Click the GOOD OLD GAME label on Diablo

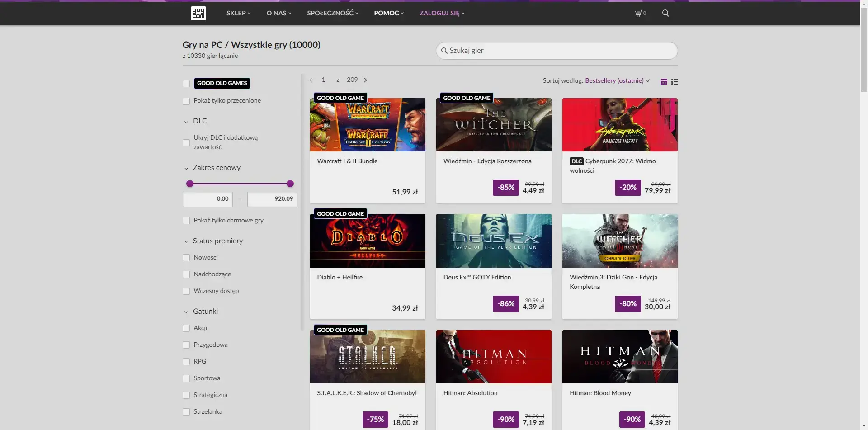coord(340,213)
